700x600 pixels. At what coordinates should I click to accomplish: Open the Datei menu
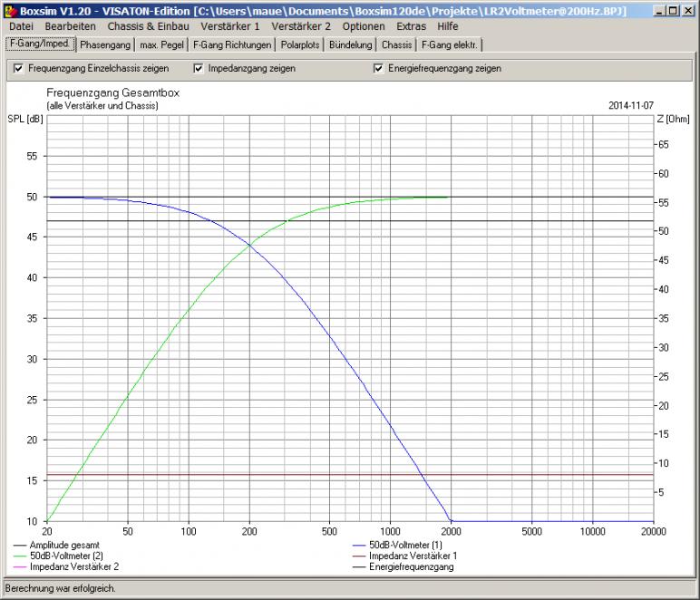(21, 27)
